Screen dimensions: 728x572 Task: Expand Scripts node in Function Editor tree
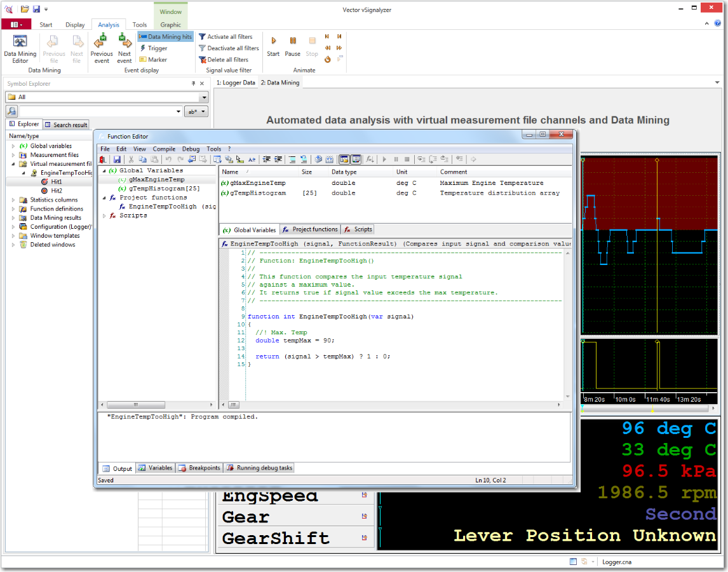(x=104, y=215)
